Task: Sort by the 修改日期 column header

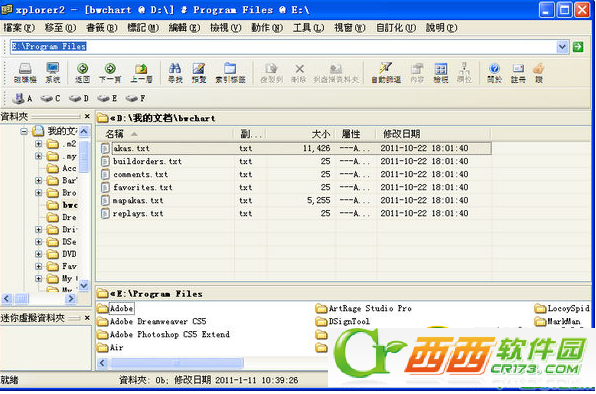Action: tap(433, 134)
